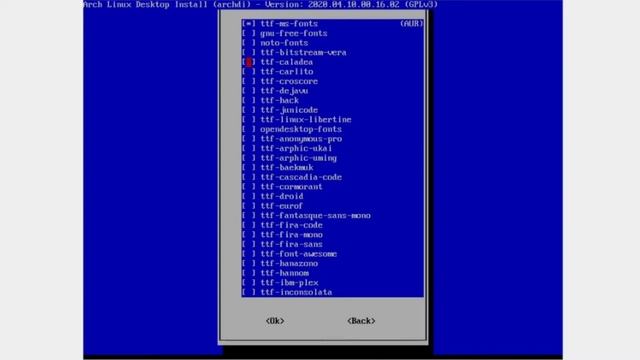Image resolution: width=640 pixels, height=360 pixels.
Task: Check the ttf-cormorant checkbox
Action: tap(249, 187)
